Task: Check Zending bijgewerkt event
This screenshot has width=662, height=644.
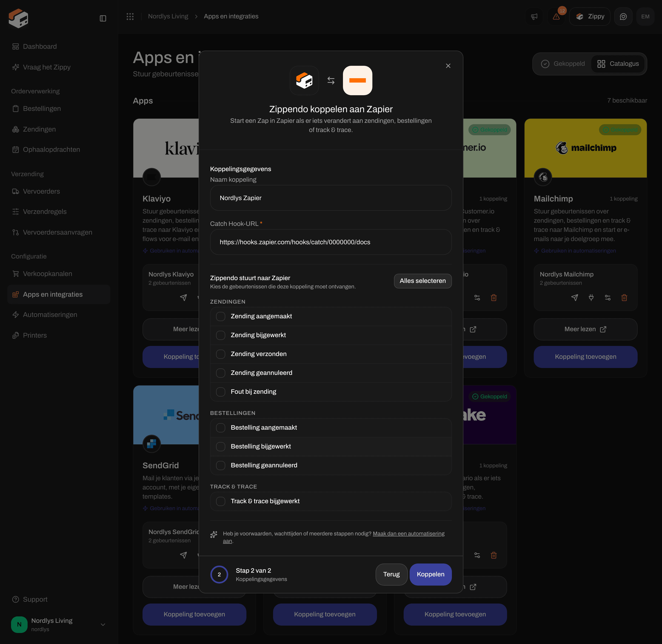Action: point(221,335)
